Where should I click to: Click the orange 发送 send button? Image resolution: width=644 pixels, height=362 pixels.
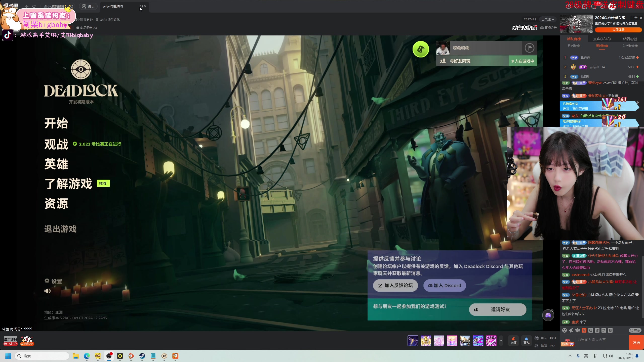pos(636,342)
